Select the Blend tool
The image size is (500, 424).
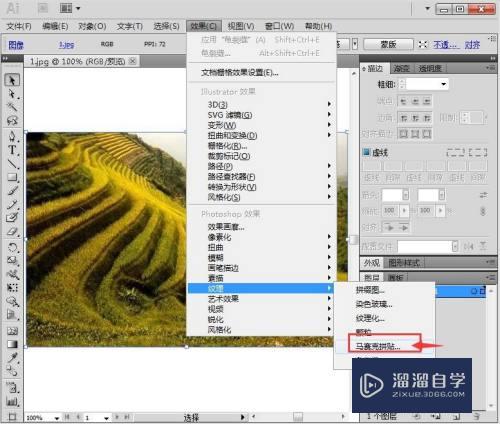[12, 371]
